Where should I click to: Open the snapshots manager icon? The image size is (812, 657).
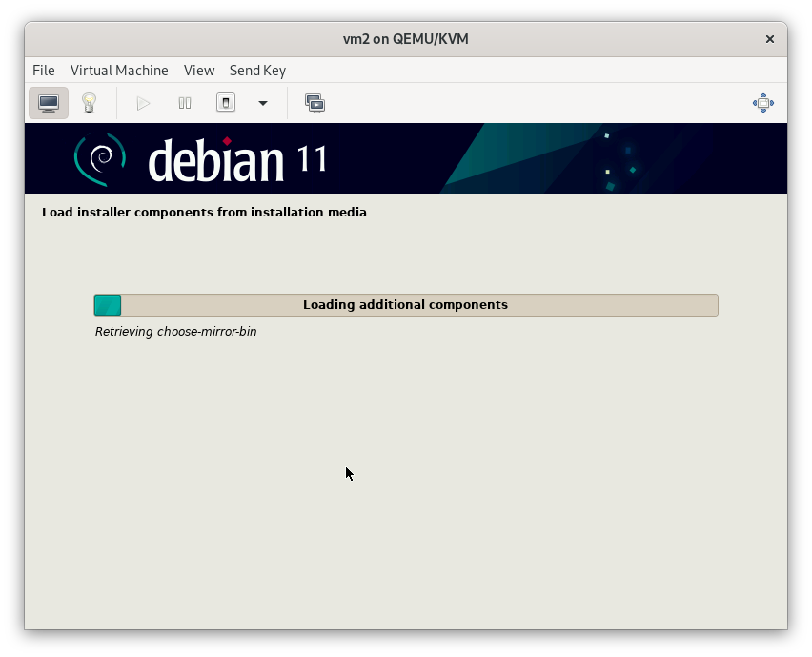[315, 103]
